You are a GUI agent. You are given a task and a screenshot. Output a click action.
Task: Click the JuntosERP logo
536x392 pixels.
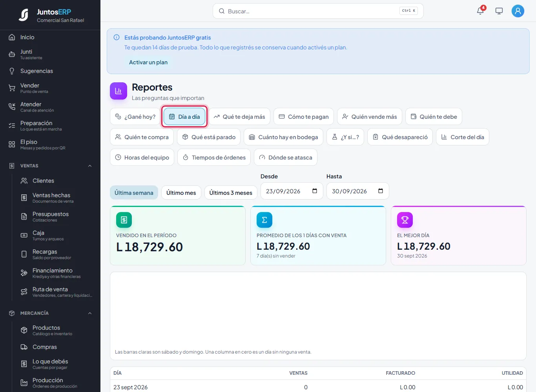coord(24,15)
